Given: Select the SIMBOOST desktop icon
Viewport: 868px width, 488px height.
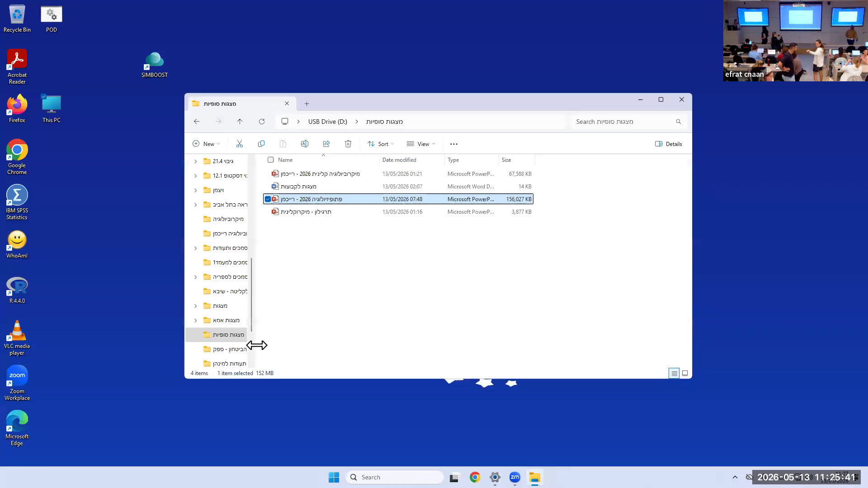Looking at the screenshot, I should click(x=155, y=65).
